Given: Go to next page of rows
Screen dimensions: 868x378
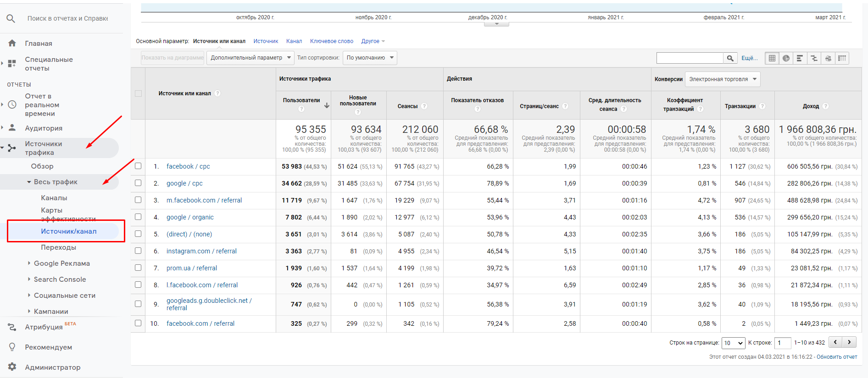Looking at the screenshot, I should tap(849, 342).
